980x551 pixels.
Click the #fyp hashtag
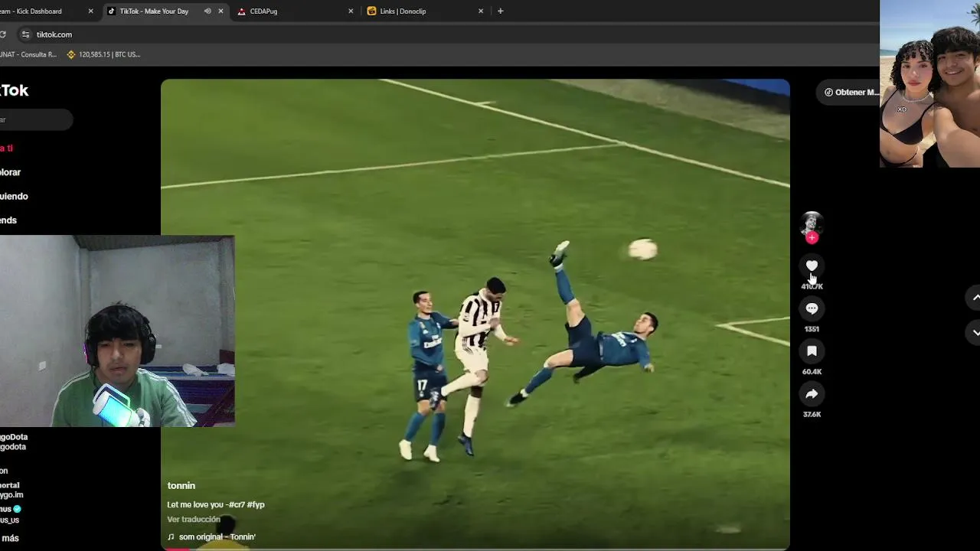coord(256,505)
